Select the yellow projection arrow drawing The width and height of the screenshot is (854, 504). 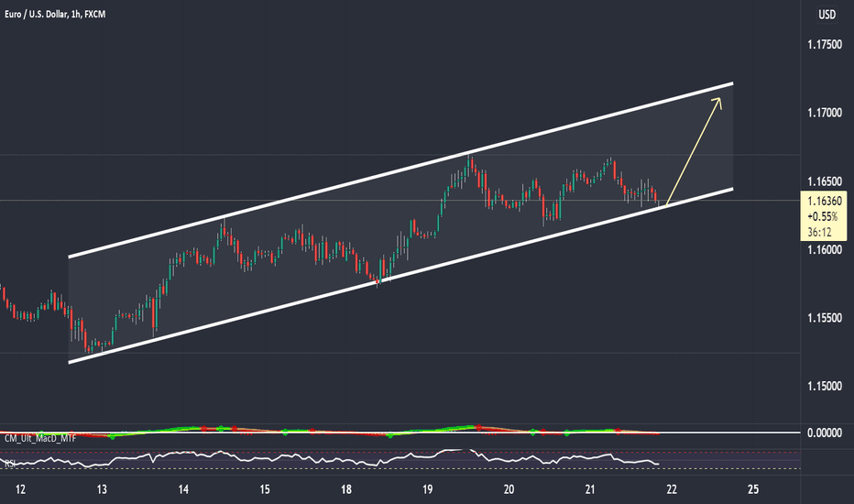click(x=694, y=151)
